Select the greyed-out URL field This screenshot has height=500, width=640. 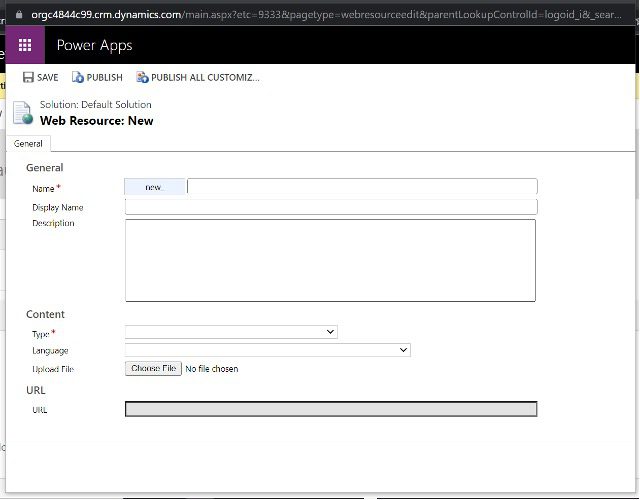[x=331, y=409]
